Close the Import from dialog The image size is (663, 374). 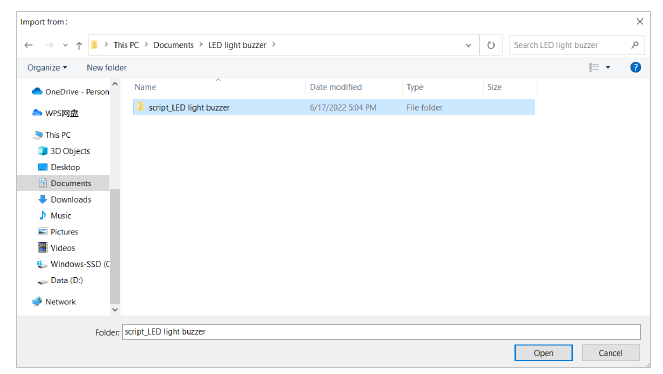tap(640, 22)
